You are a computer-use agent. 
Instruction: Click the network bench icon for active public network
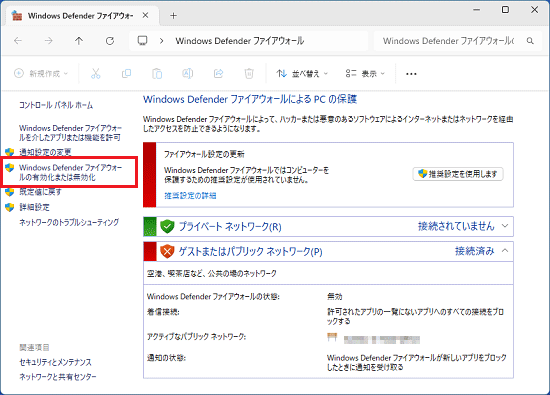[332, 337]
